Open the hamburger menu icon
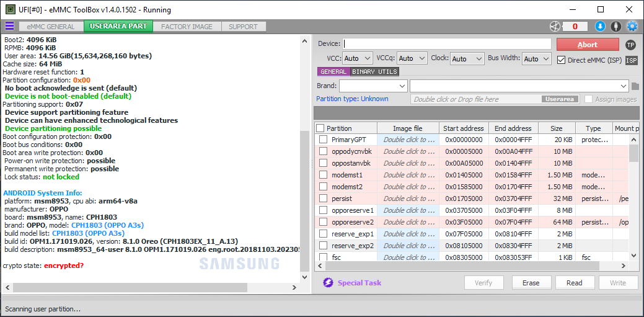The image size is (644, 317). [x=9, y=26]
